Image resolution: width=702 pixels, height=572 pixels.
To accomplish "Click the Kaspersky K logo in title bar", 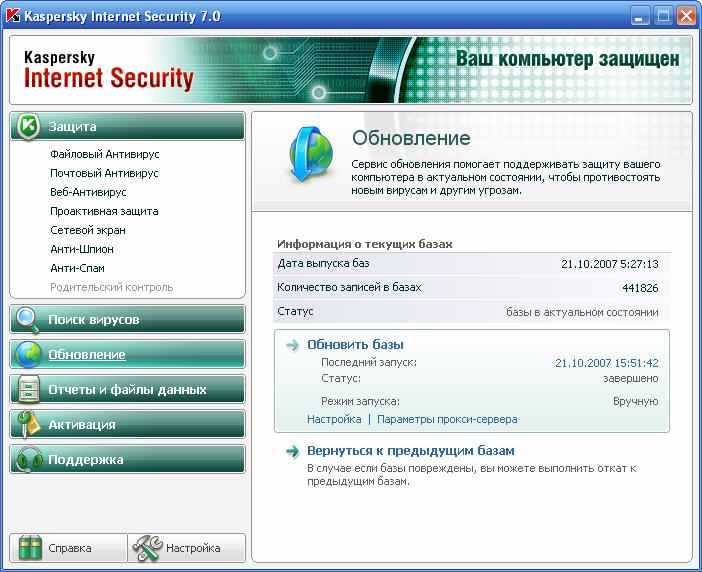I will [13, 16].
